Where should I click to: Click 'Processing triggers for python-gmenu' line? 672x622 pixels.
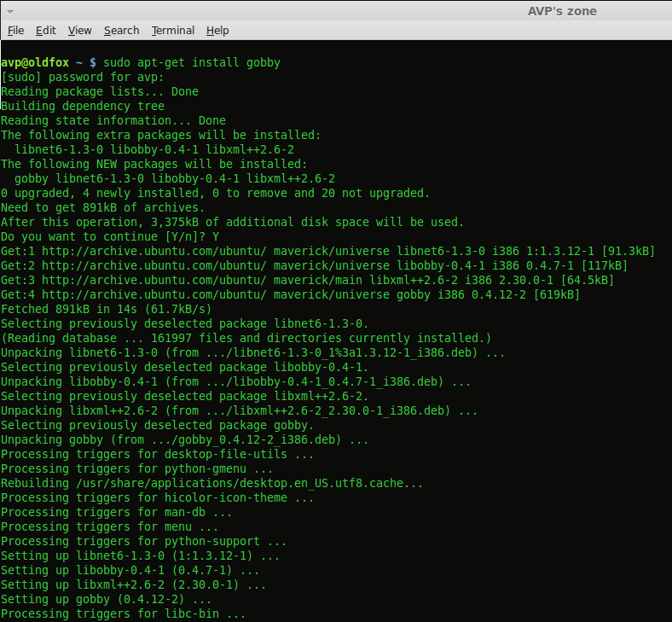136,469
